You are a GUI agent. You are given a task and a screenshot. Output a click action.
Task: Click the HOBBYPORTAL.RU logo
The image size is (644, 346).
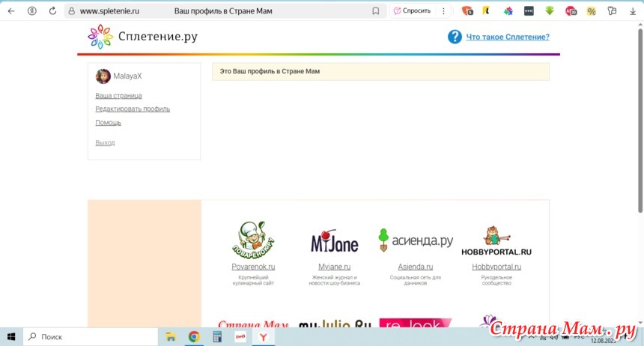[x=496, y=241]
